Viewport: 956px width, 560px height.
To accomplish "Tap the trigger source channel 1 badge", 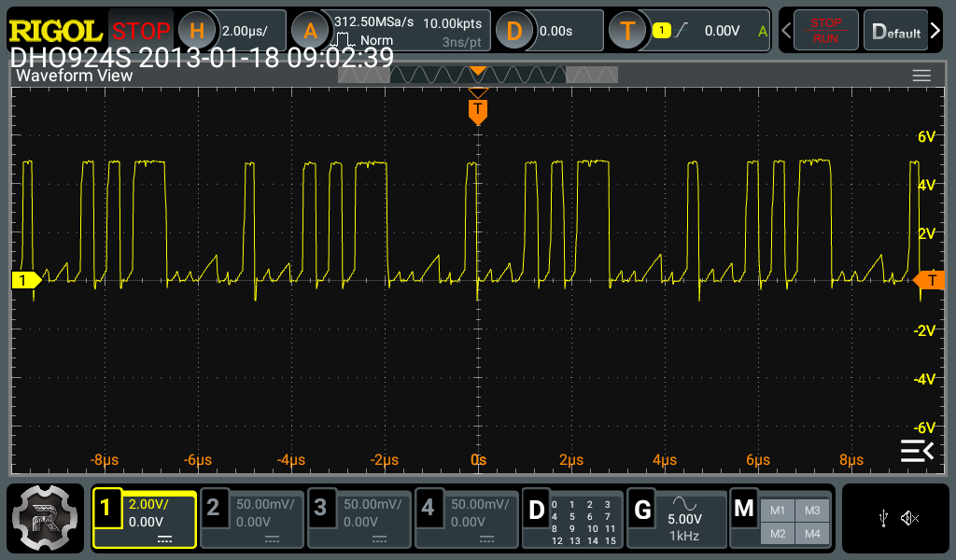I will (x=662, y=30).
